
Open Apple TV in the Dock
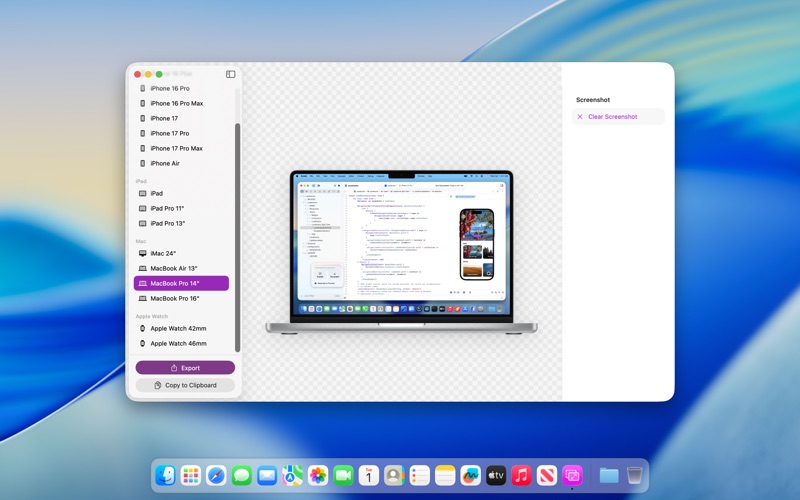[496, 476]
